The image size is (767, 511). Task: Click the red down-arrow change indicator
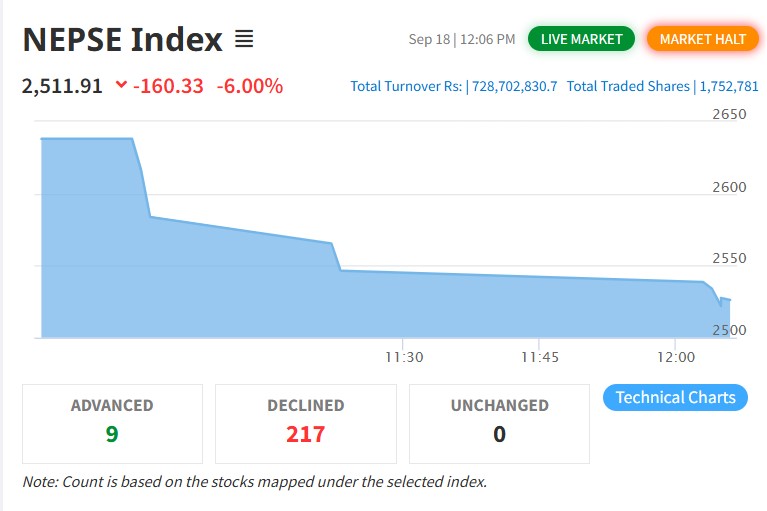(x=121, y=85)
